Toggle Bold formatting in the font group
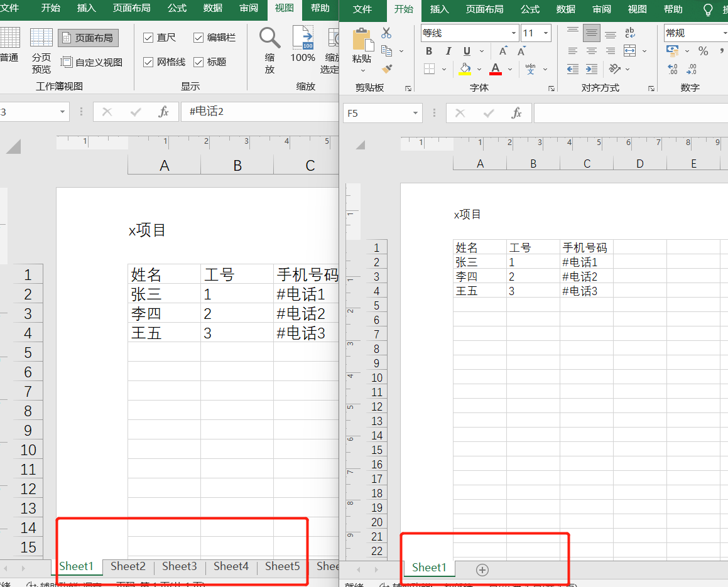The height and width of the screenshot is (587, 728). (429, 51)
